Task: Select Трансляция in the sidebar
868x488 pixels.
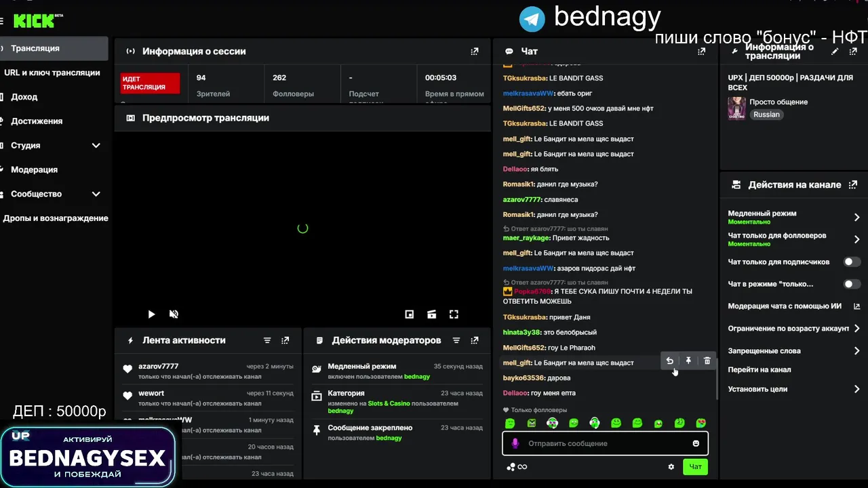Action: click(x=54, y=48)
